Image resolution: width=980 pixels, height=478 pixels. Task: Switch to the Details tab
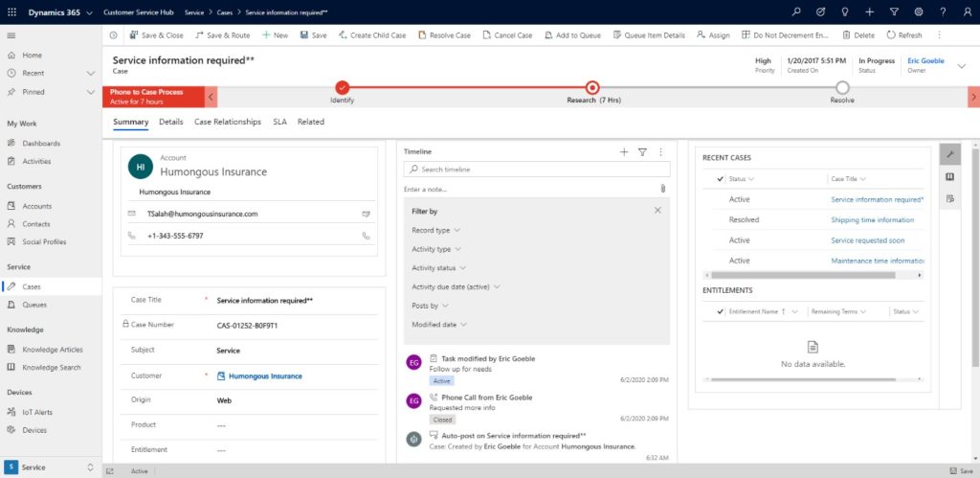point(170,122)
